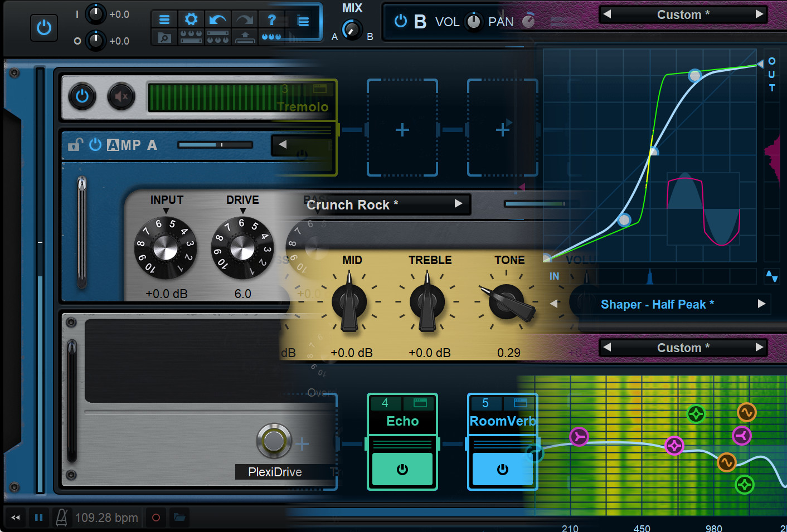787x532 pixels.
Task: Load next preset after Crunch Rock
Action: (x=458, y=204)
